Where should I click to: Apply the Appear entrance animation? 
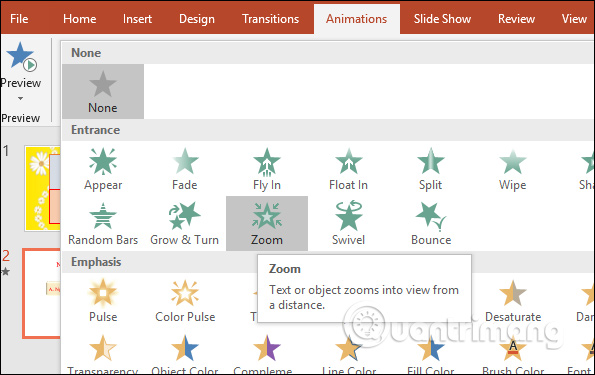(x=103, y=169)
